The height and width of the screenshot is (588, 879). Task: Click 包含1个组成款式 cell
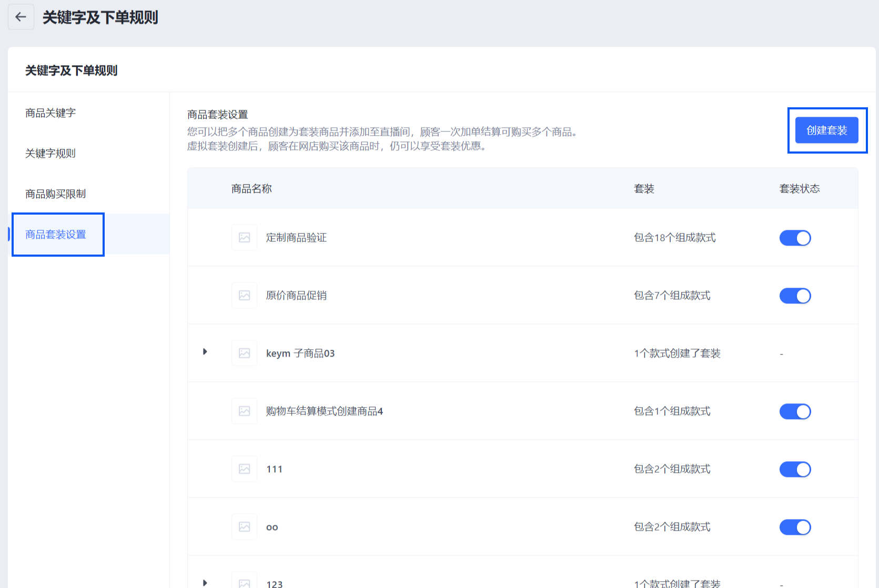tap(672, 411)
